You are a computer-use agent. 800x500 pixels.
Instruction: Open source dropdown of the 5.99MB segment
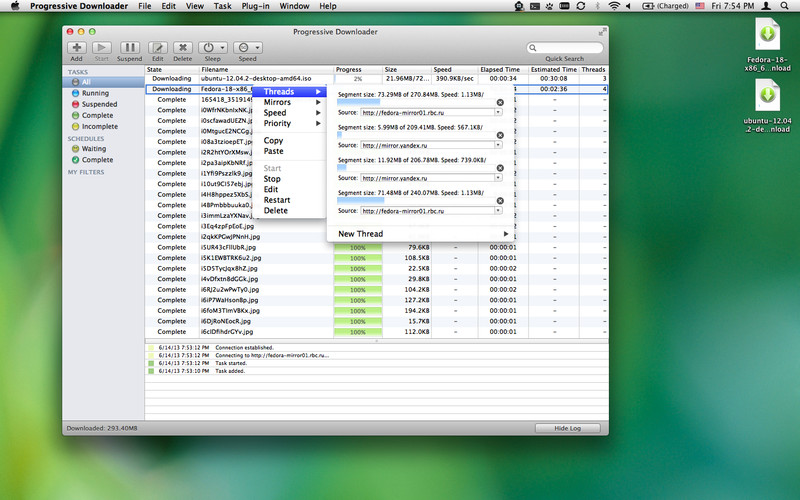[x=498, y=145]
